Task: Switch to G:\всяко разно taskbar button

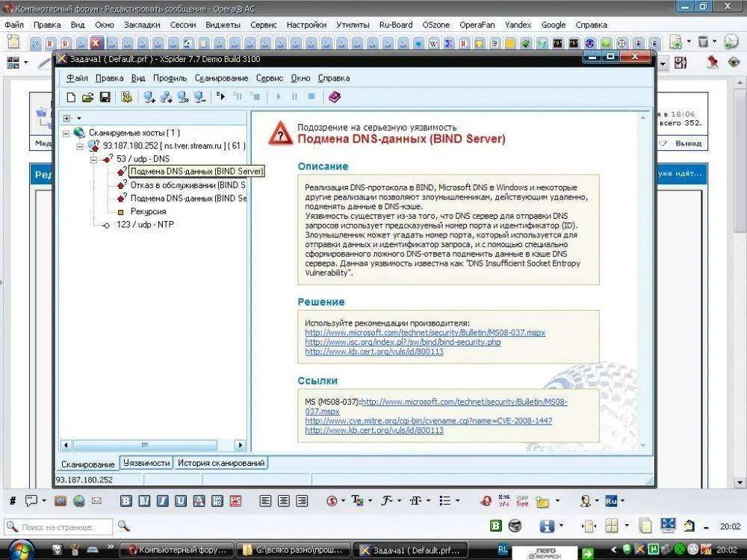Action: click(294, 550)
